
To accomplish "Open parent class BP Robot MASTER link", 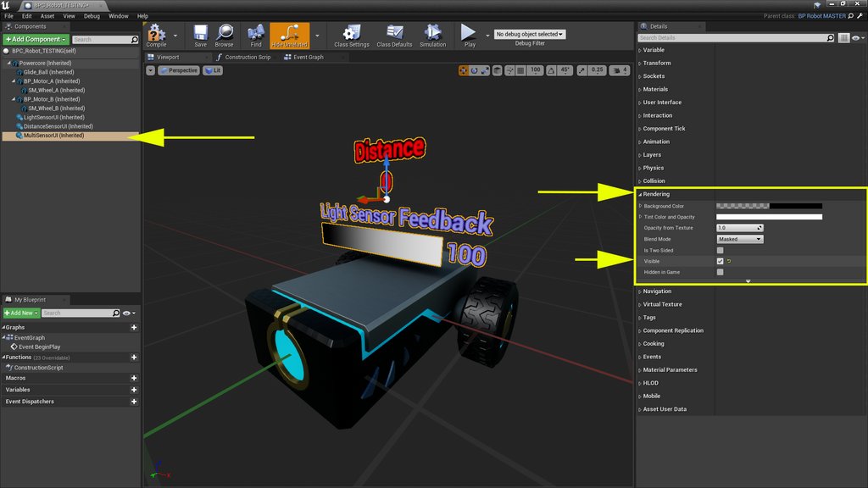I will (821, 16).
